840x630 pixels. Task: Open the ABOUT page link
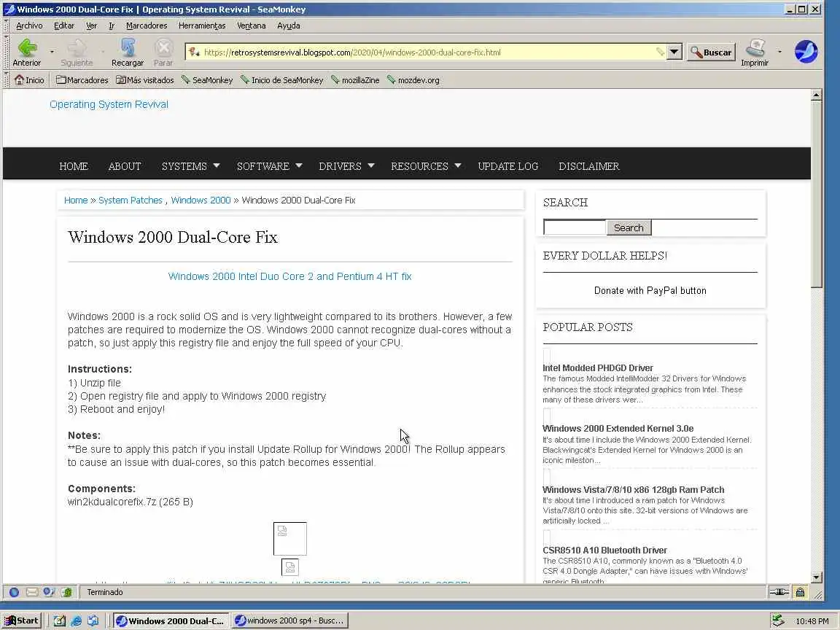pos(124,166)
